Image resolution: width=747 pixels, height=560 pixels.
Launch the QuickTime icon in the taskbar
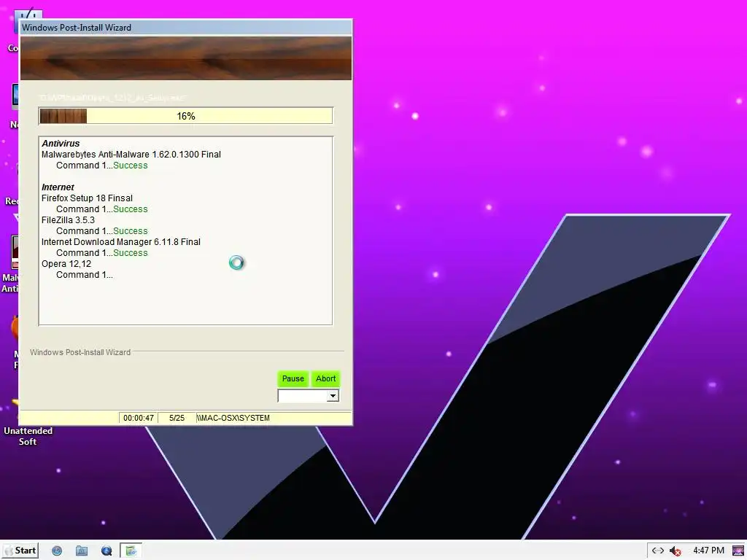tap(107, 551)
